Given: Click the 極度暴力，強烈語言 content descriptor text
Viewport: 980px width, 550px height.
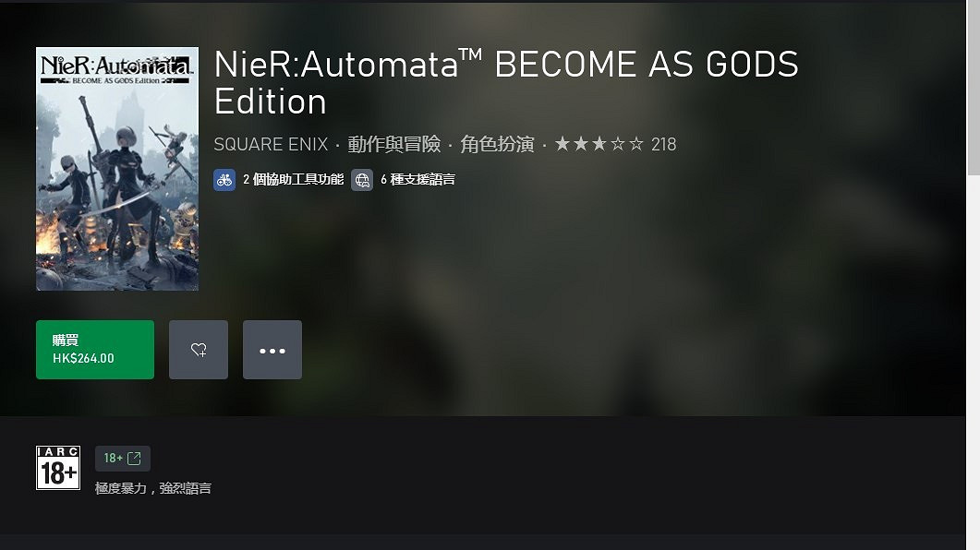Looking at the screenshot, I should (x=153, y=488).
